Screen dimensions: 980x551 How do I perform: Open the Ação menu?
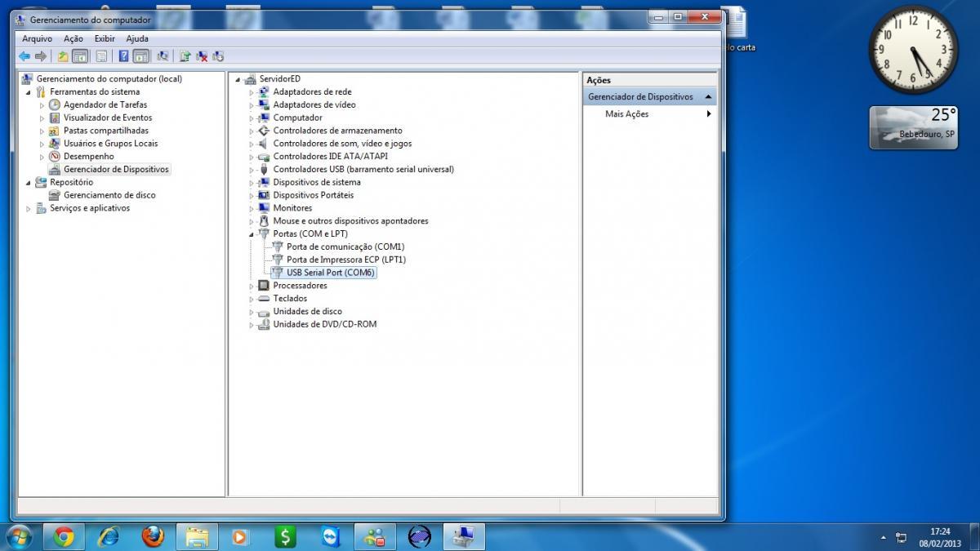pyautogui.click(x=73, y=38)
